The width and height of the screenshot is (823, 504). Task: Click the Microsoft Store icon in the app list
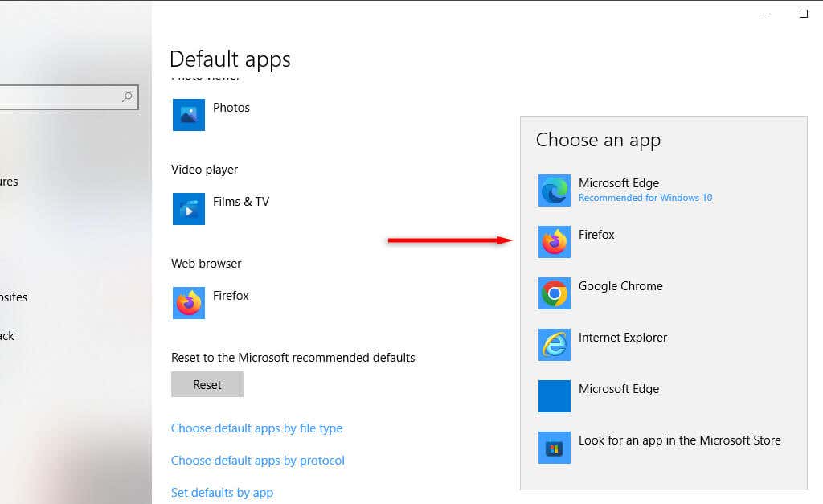[555, 447]
